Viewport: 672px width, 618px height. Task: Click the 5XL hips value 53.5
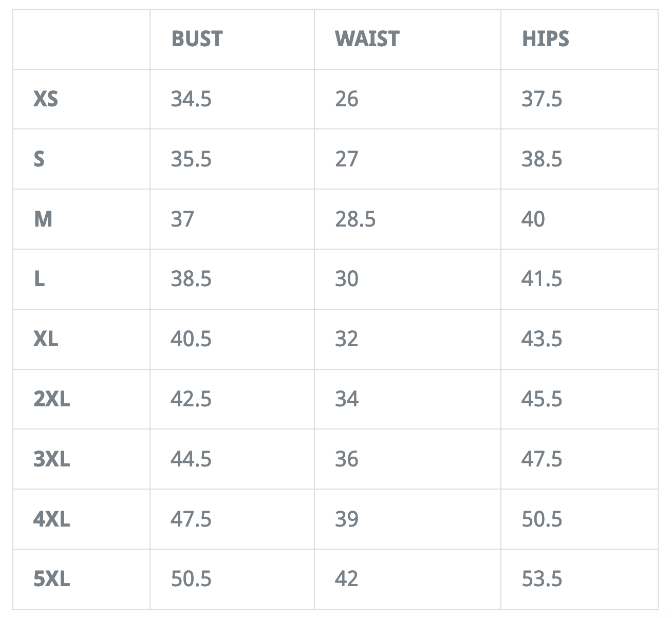[542, 579]
